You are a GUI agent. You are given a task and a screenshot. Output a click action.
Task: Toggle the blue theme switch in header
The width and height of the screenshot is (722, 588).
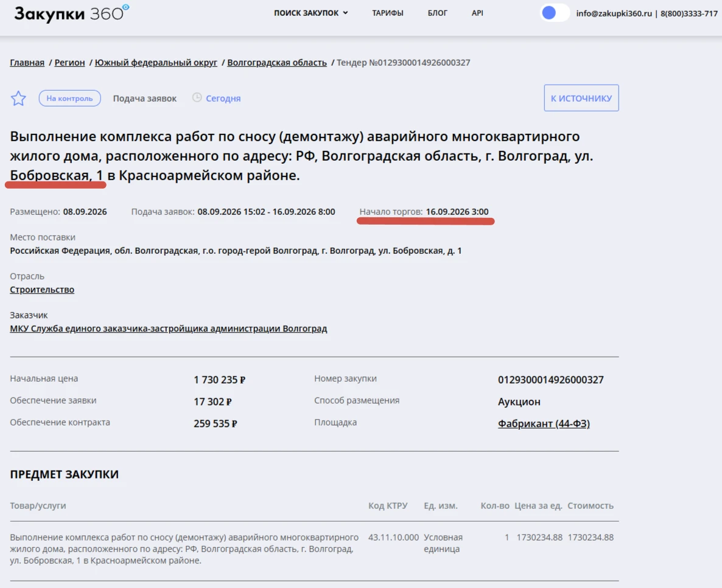555,13
